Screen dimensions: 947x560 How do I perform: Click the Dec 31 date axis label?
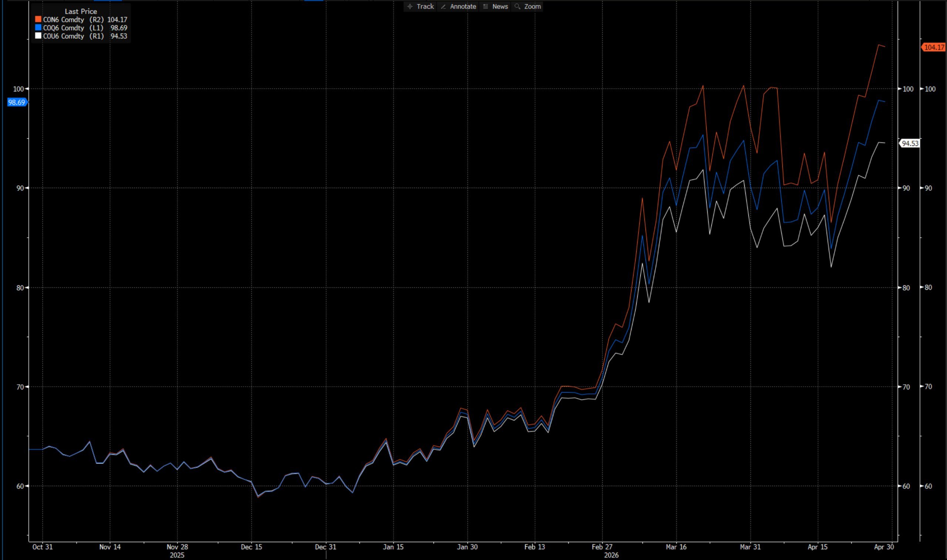326,547
